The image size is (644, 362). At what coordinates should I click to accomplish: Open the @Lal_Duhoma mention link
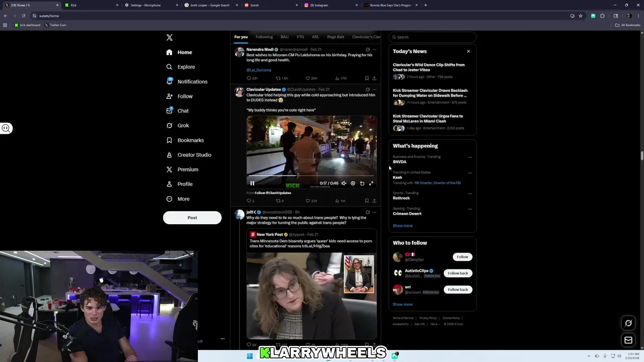point(259,70)
